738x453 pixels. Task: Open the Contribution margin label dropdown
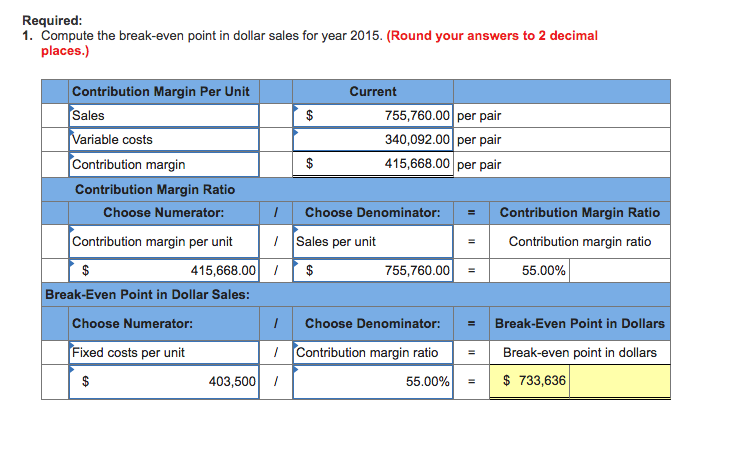164,164
